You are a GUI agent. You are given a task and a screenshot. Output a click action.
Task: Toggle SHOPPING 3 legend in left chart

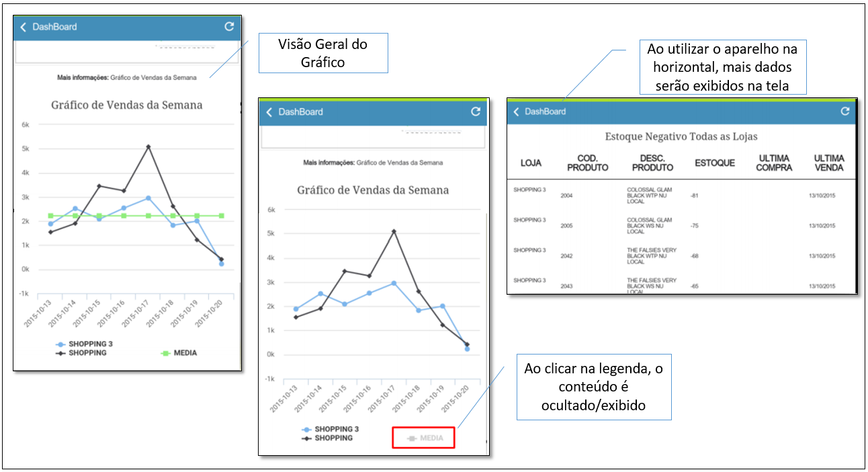tap(83, 344)
